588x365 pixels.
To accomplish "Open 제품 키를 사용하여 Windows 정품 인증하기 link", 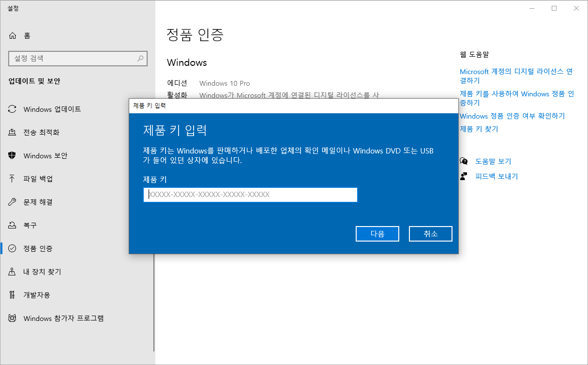I will coord(517,98).
